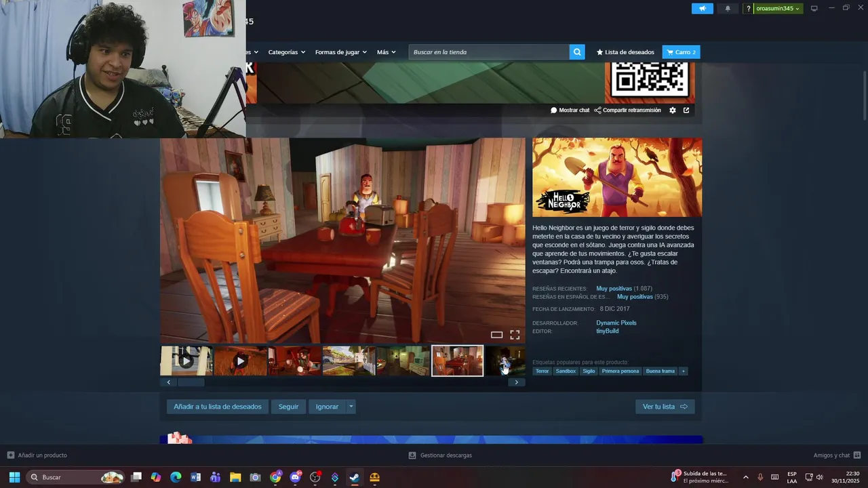The image size is (868, 488).
Task: Open the screenshot in fullscreen
Action: coord(515,335)
